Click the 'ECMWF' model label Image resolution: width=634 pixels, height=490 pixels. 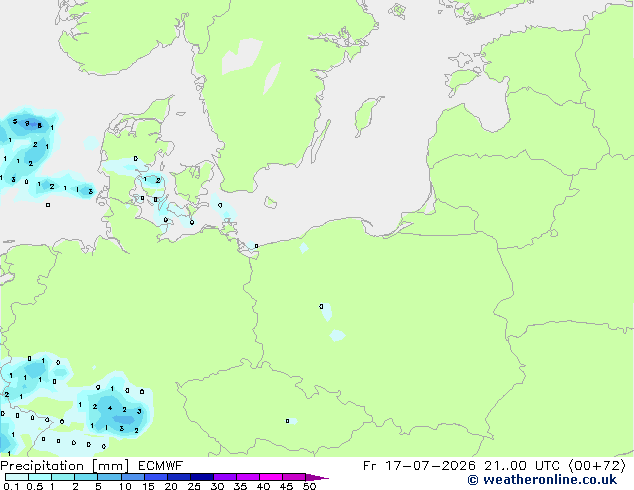coord(160,466)
